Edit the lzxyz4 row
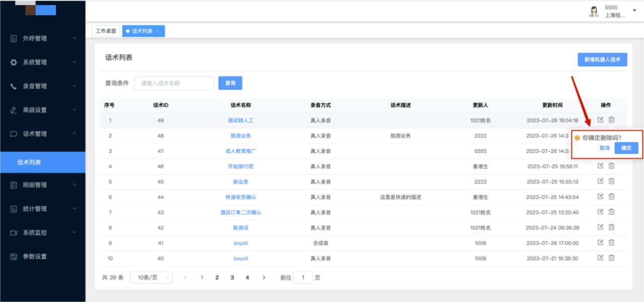Viewport: 644px width, 302px height. click(x=600, y=258)
